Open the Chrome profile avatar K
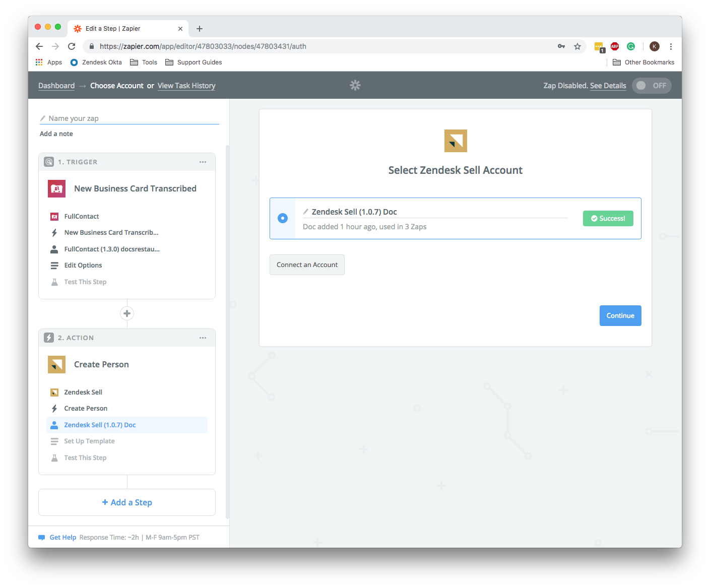 tap(655, 46)
